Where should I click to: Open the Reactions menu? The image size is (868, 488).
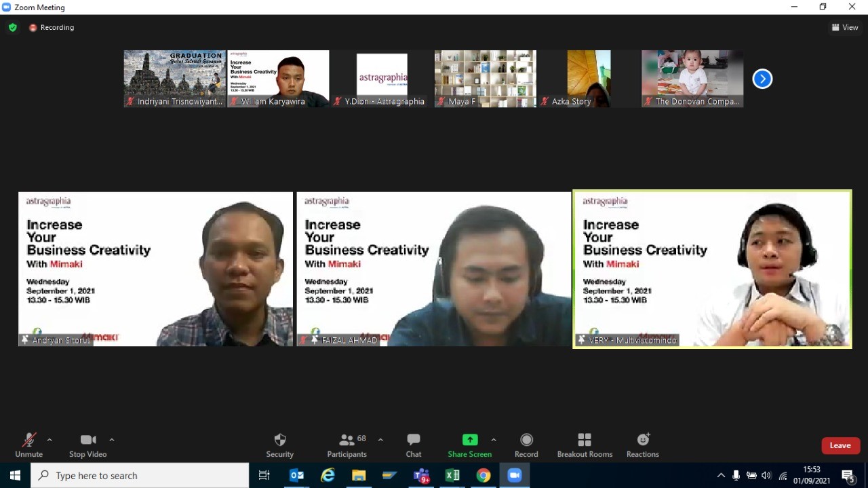[x=643, y=445]
